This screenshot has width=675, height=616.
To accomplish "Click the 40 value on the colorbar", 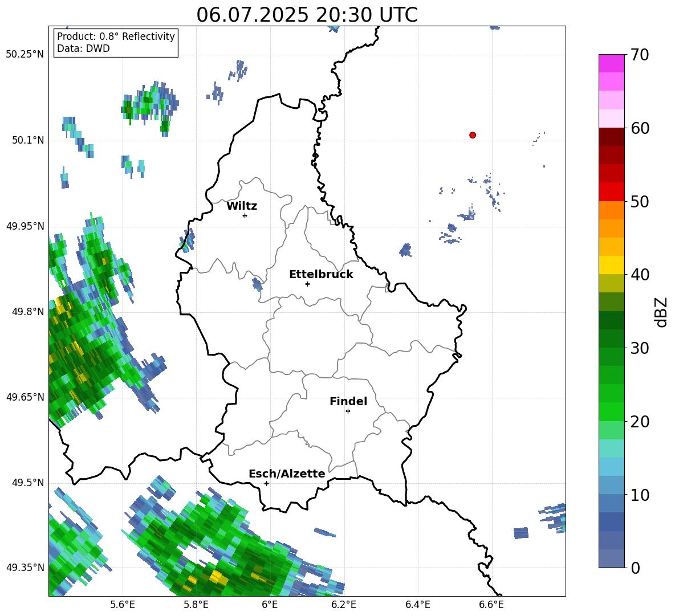I will [x=640, y=275].
